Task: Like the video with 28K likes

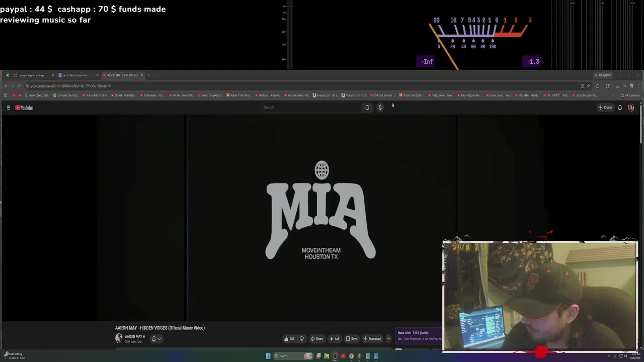Action: point(289,339)
